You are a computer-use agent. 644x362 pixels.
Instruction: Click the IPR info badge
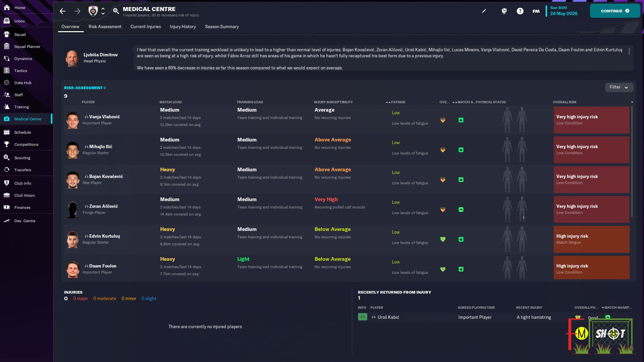[x=363, y=317]
